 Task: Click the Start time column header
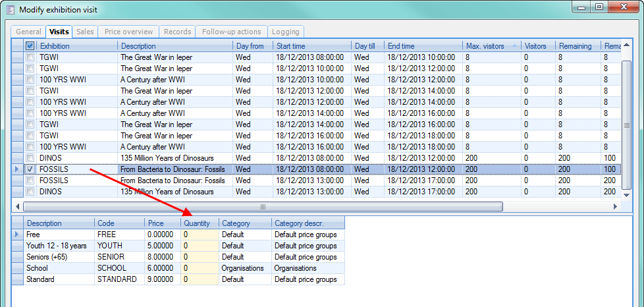311,46
